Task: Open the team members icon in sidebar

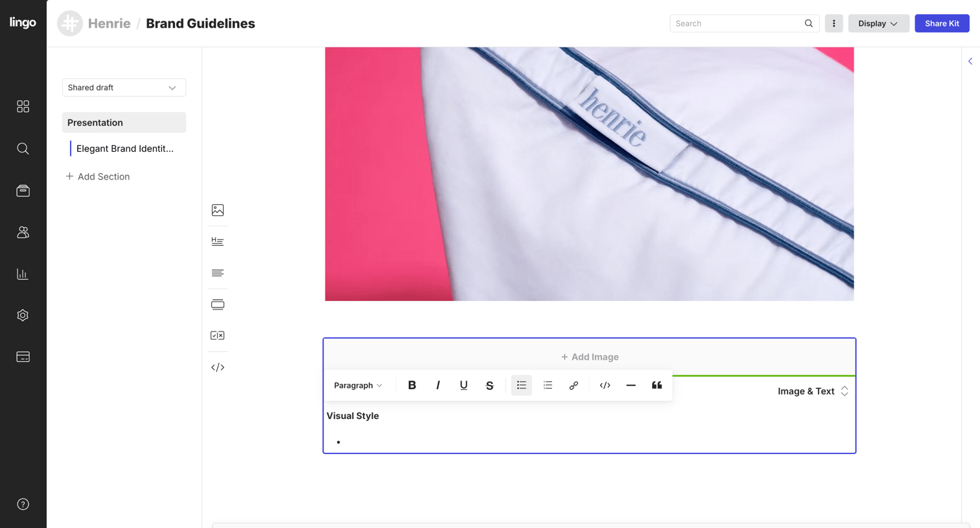Action: point(23,232)
